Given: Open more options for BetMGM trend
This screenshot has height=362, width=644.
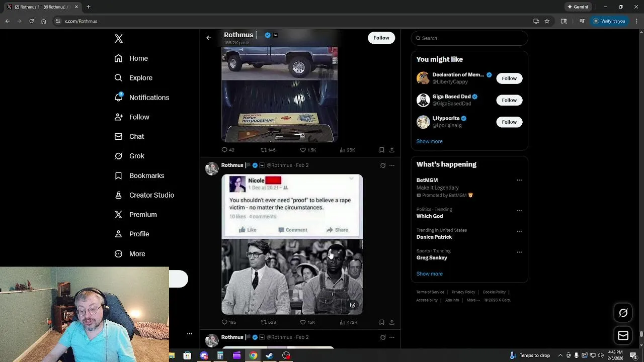Looking at the screenshot, I should click(x=519, y=180).
